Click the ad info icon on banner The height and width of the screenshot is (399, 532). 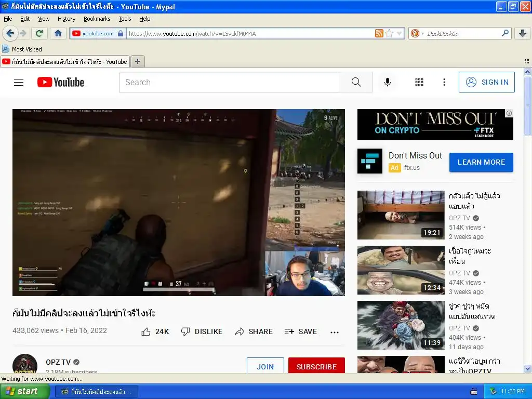point(509,113)
